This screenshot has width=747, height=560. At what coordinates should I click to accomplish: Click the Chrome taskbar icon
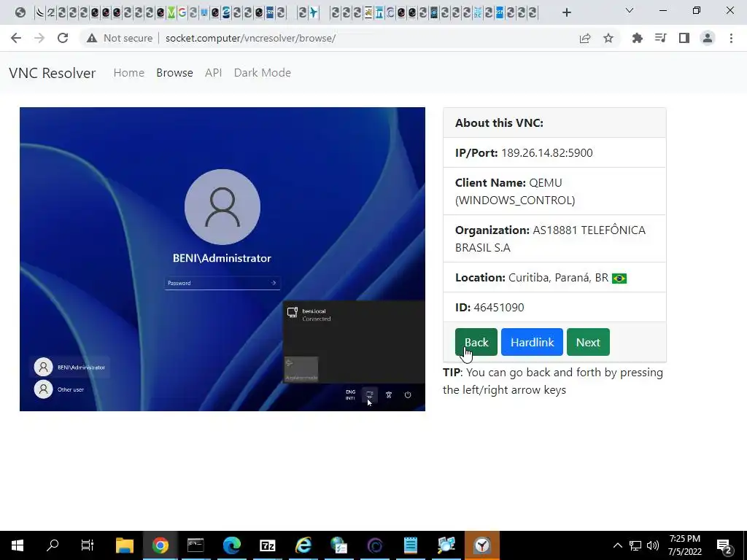pos(160,545)
